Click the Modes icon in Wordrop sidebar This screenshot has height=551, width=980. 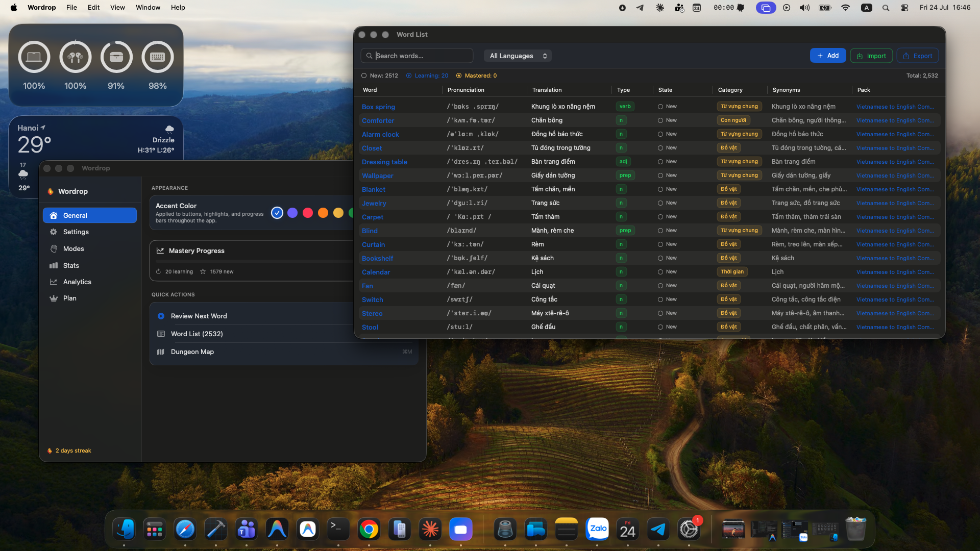point(54,248)
